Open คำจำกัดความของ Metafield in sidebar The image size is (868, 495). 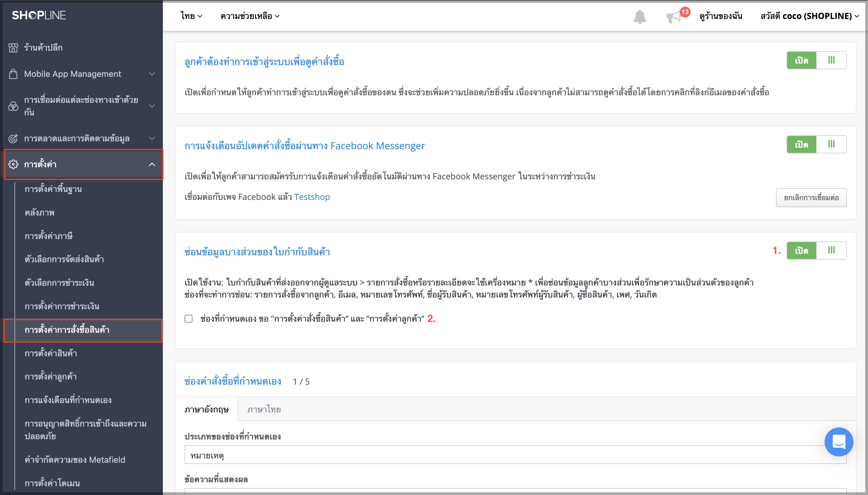75,460
